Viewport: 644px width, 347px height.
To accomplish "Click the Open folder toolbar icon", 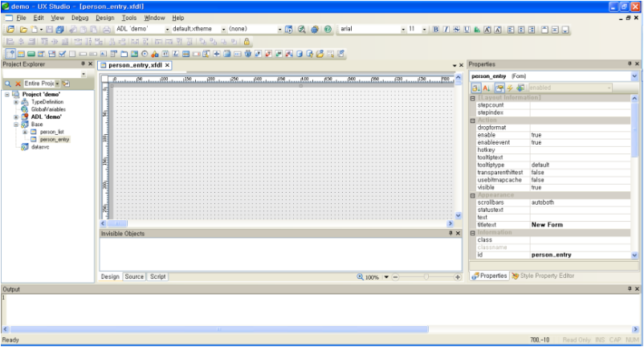I will 25,29.
